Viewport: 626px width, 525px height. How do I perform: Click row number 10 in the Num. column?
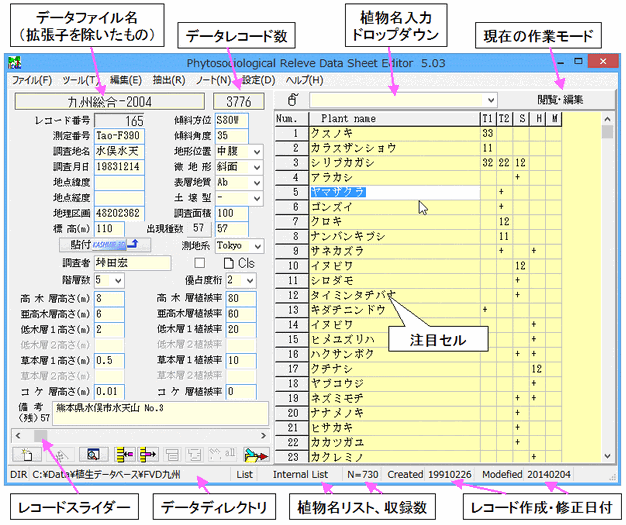pyautogui.click(x=292, y=266)
